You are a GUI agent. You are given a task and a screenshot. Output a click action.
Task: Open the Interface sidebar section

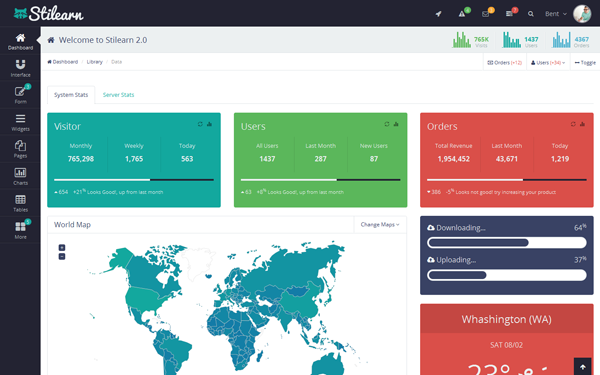(20, 68)
